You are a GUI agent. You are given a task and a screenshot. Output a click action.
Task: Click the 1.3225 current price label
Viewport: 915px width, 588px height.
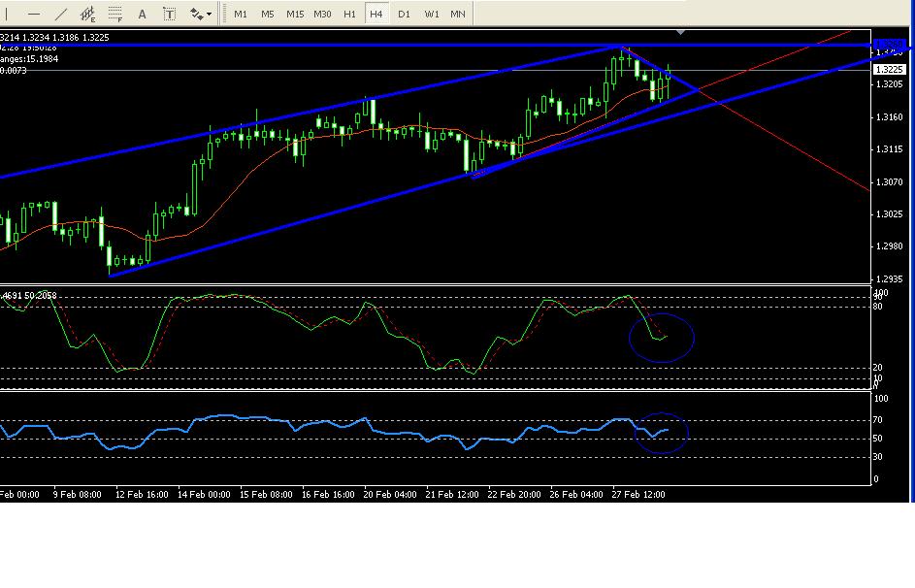click(x=888, y=70)
